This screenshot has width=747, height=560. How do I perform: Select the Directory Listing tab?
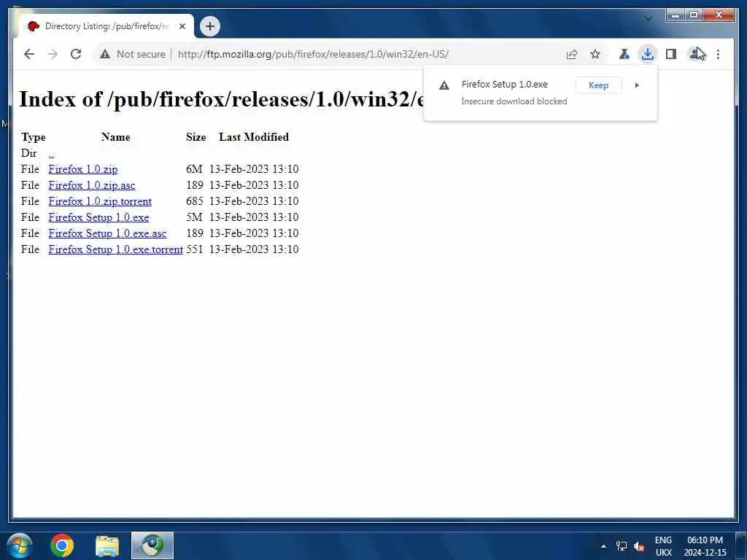coord(106,26)
